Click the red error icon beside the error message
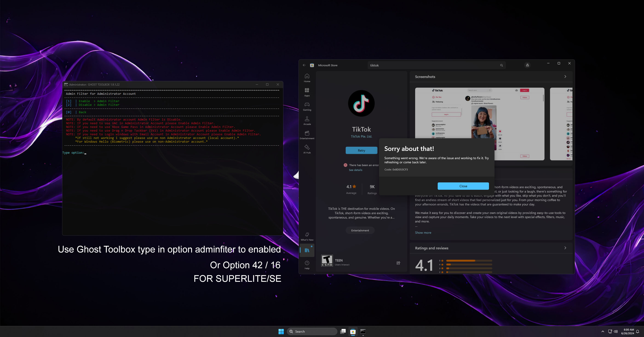Screen dimensions: 644x337 tap(345, 165)
